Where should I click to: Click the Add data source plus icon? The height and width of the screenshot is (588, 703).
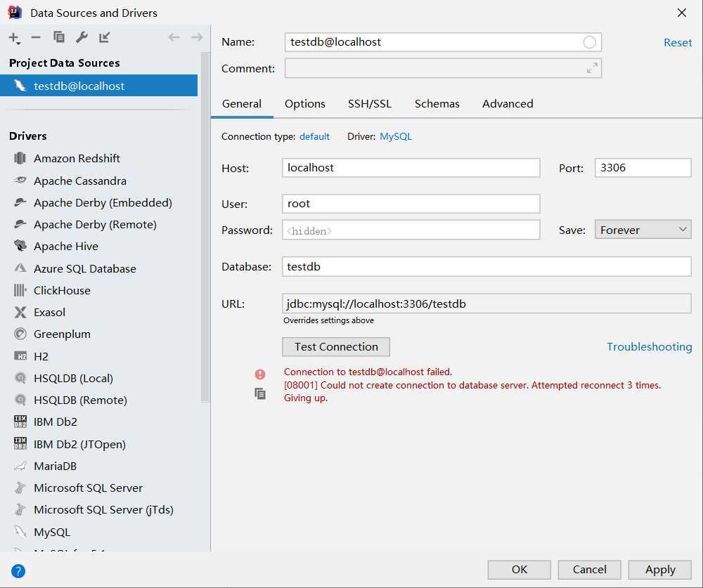[x=14, y=38]
